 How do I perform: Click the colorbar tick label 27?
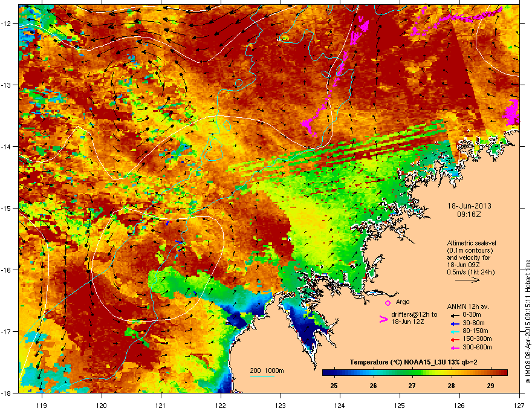412,386
